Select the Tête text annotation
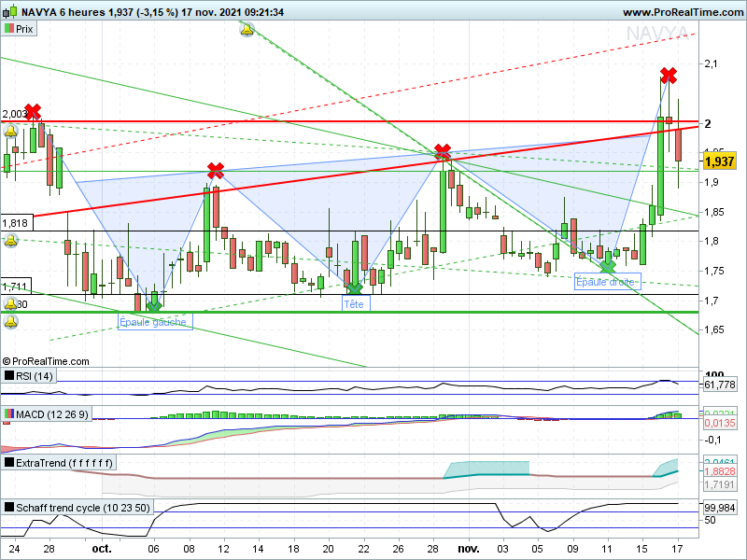Image resolution: width=747 pixels, height=560 pixels. tap(356, 304)
